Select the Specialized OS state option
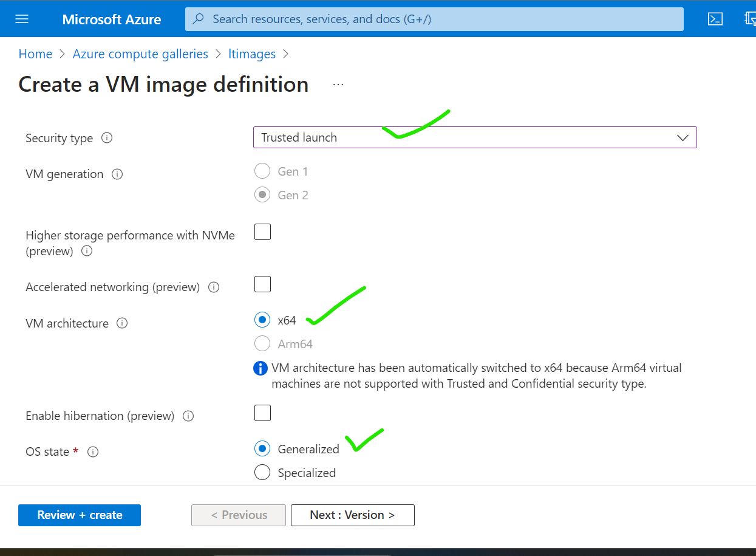The image size is (756, 556). (262, 473)
